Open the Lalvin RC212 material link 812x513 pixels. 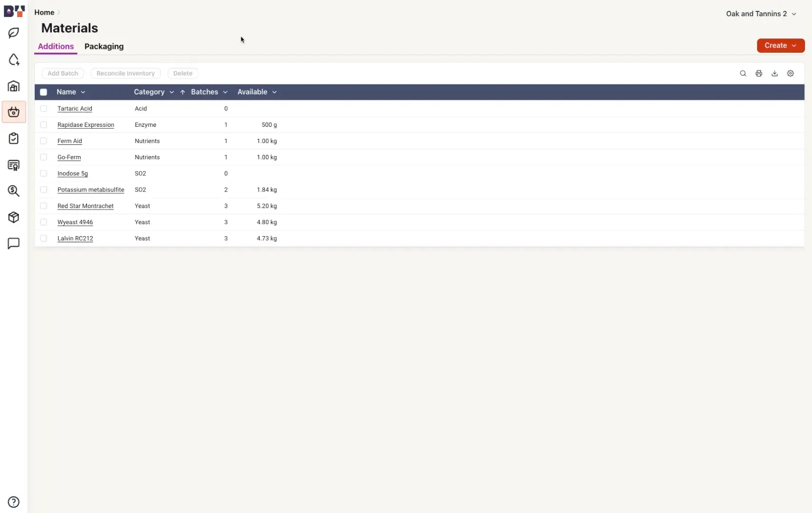(x=75, y=238)
